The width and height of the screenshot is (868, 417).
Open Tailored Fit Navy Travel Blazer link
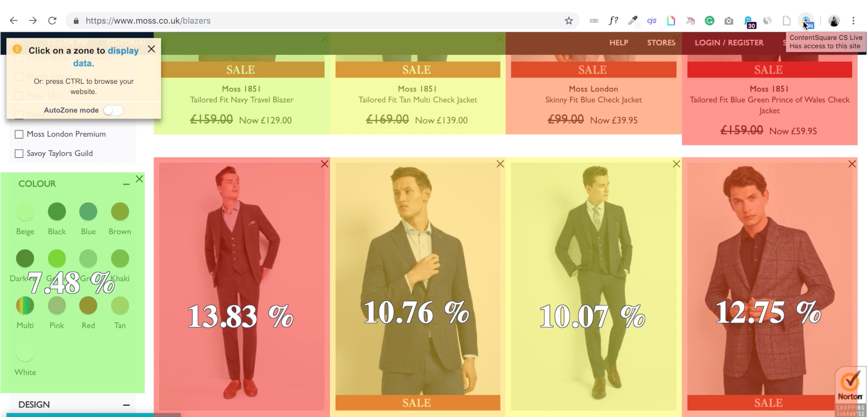[x=242, y=100]
